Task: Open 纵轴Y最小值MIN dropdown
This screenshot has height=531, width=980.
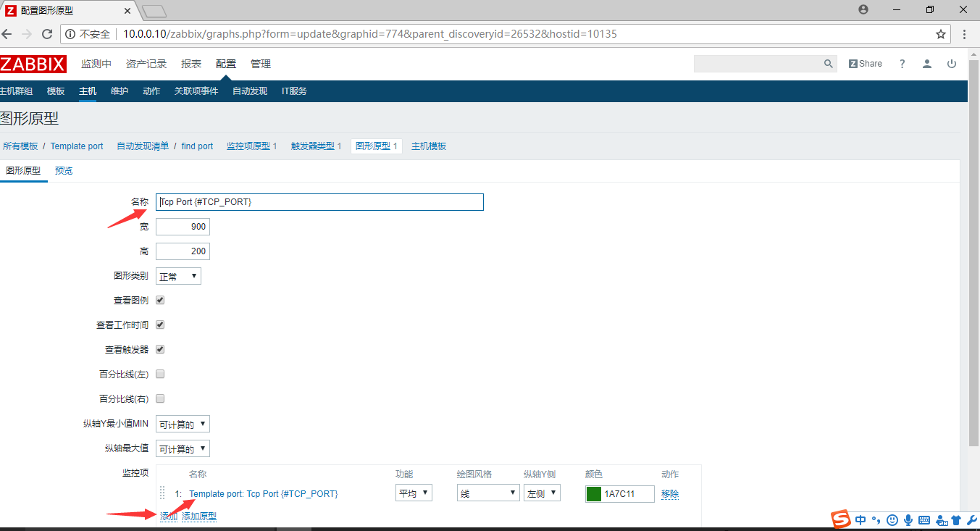Action: point(183,424)
